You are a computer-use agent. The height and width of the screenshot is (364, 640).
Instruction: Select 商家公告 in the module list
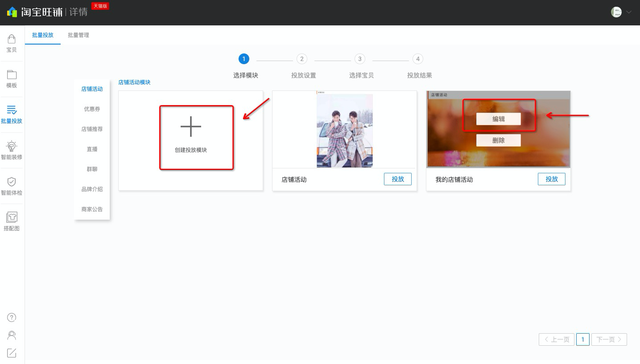tap(92, 209)
